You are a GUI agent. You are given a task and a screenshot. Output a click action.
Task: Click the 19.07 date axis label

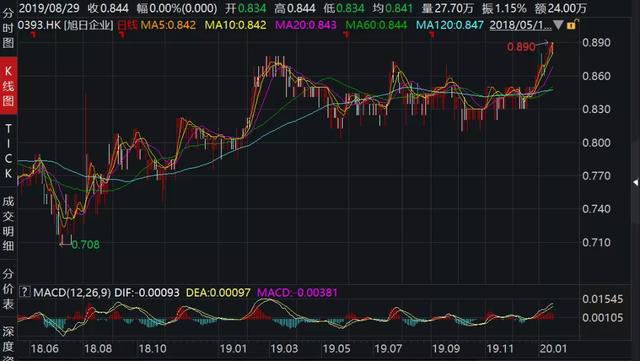coord(388,349)
